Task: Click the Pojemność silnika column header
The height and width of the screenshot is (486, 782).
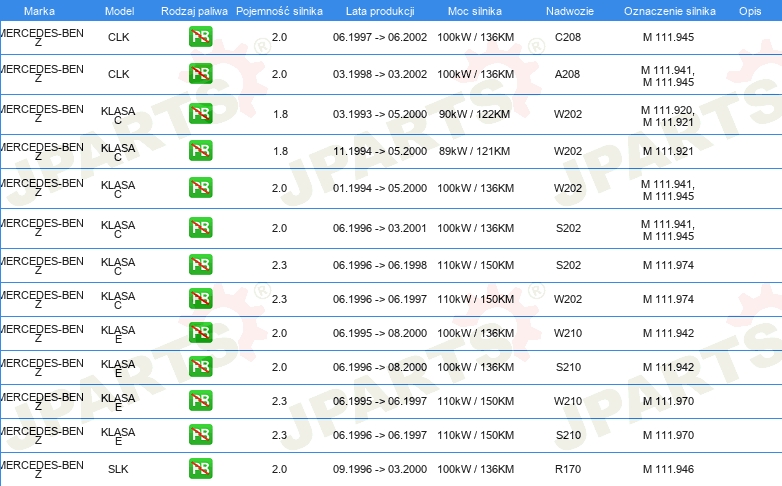Action: [279, 11]
